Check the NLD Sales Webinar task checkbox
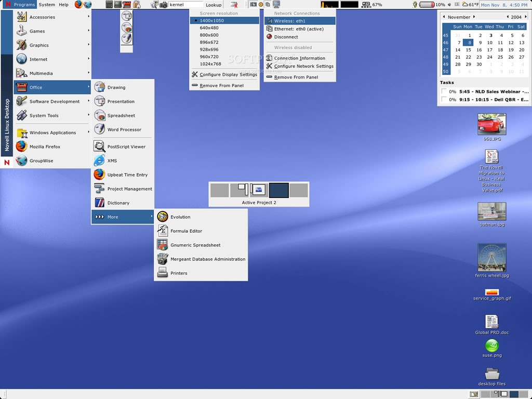The image size is (532, 399). pos(443,91)
